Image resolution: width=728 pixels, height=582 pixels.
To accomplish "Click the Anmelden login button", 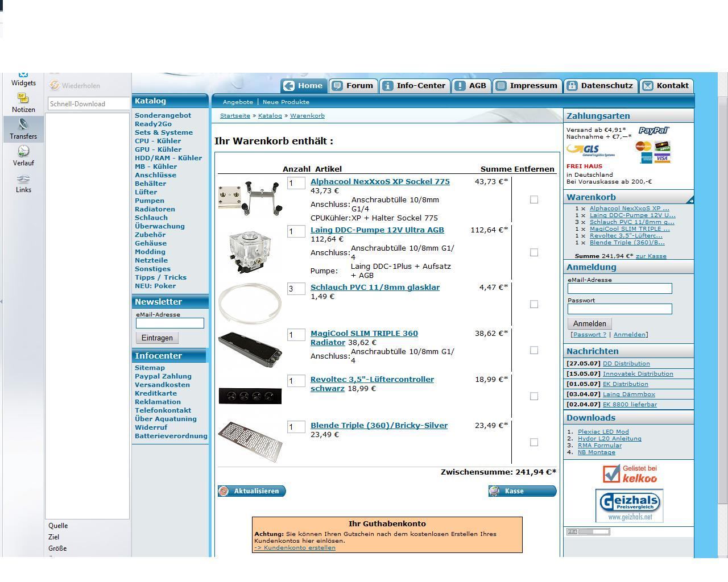I will (x=590, y=323).
